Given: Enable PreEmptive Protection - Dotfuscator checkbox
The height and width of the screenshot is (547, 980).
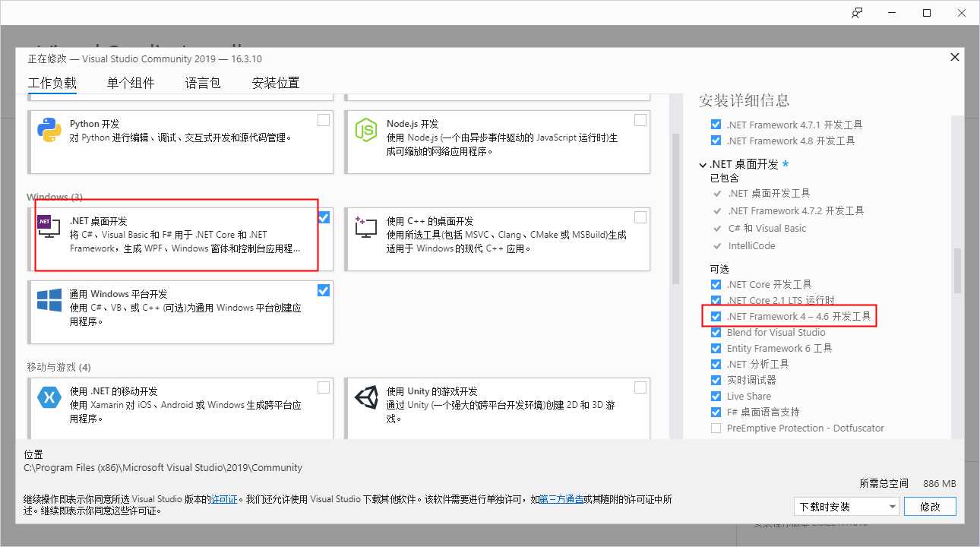Looking at the screenshot, I should point(716,428).
